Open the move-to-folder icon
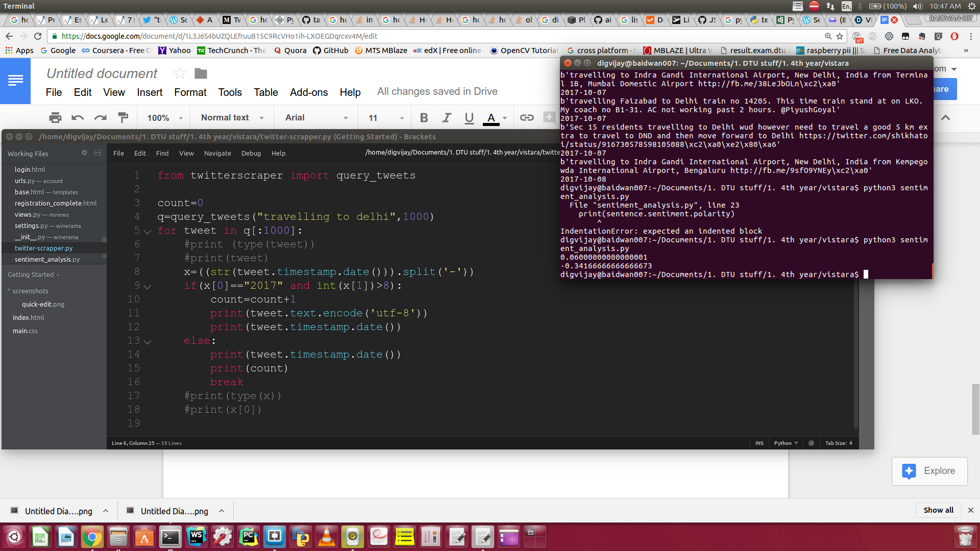Screen dimensions: 980x551 [201, 73]
